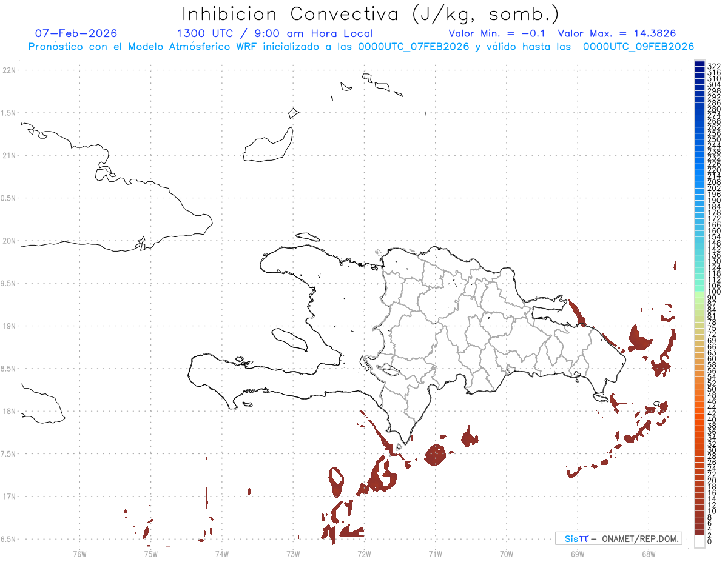Viewport: 728px width, 562px height.
Task: Click the '9.5N' latitude label
Action: pos(8,284)
